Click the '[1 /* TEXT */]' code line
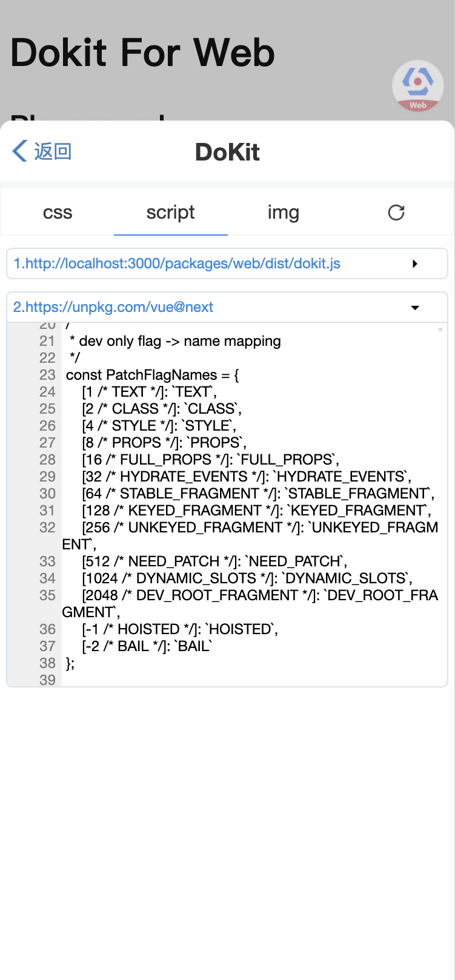This screenshot has width=455, height=980. tap(150, 392)
